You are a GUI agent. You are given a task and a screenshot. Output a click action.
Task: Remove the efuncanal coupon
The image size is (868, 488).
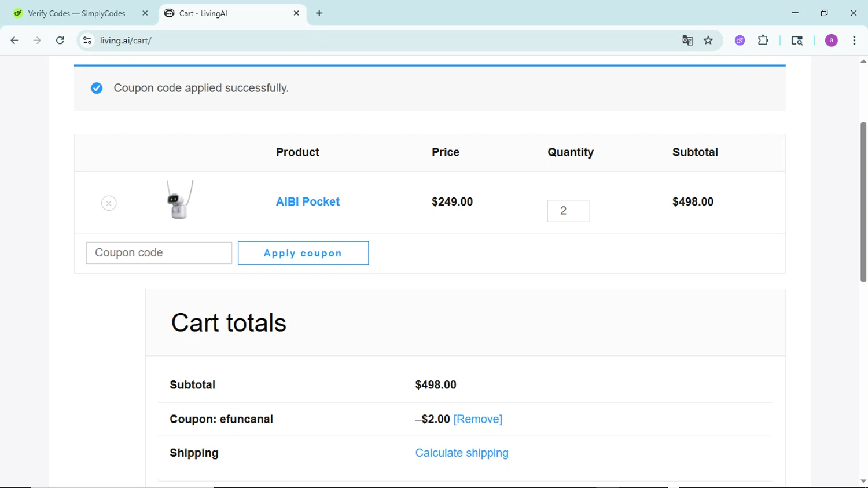click(478, 419)
